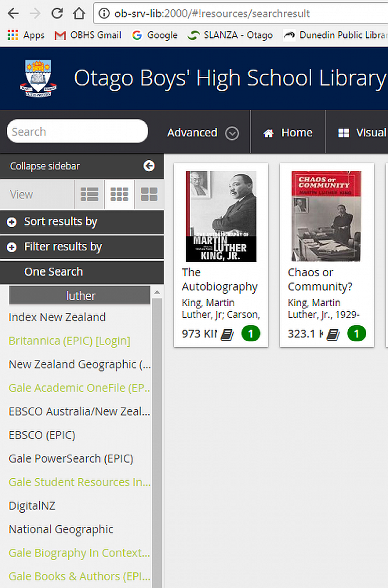Image resolution: width=388 pixels, height=588 pixels.
Task: Click into the library Search field
Action: [x=77, y=132]
